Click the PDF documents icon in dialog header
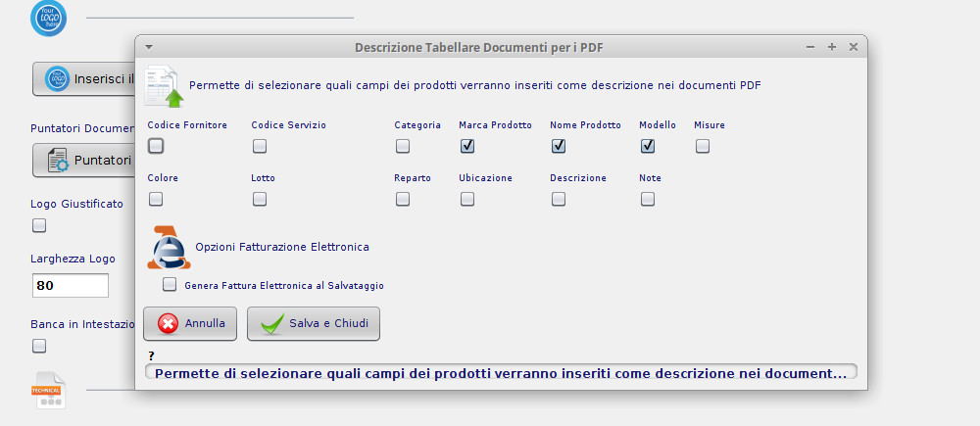 pos(164,85)
